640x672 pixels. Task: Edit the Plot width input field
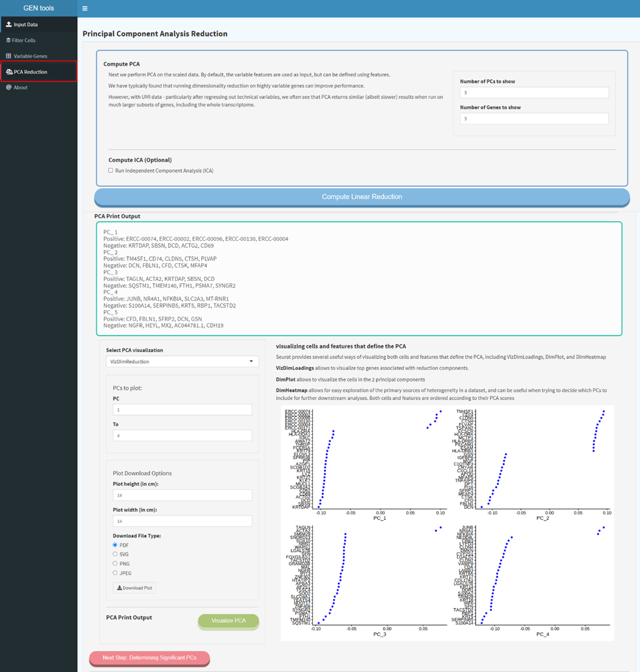[x=182, y=521]
